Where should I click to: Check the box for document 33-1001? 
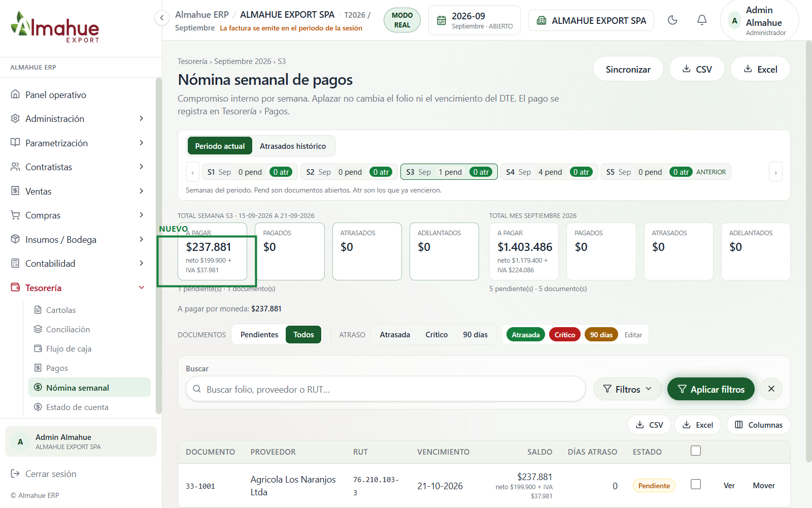696,484
